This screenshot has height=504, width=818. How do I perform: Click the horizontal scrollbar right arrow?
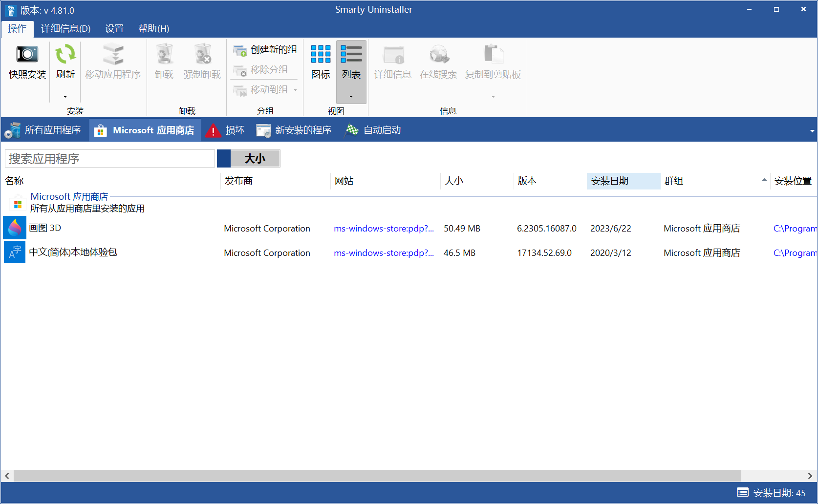810,476
